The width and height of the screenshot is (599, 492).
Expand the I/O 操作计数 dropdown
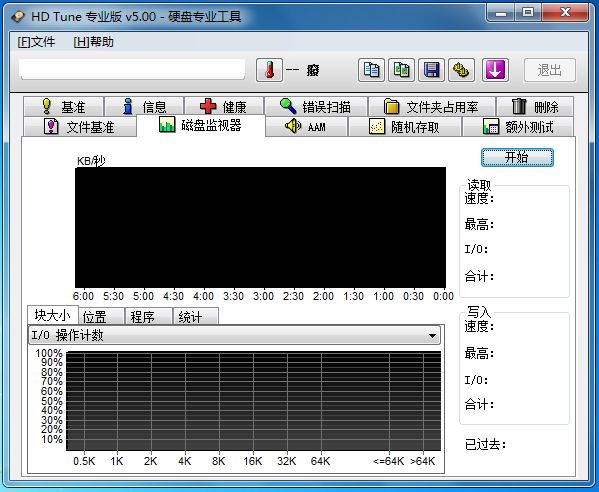coord(234,335)
